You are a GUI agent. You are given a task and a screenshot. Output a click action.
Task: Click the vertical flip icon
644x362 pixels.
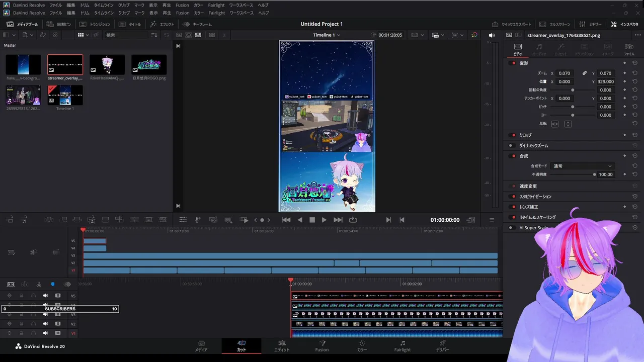pyautogui.click(x=568, y=124)
